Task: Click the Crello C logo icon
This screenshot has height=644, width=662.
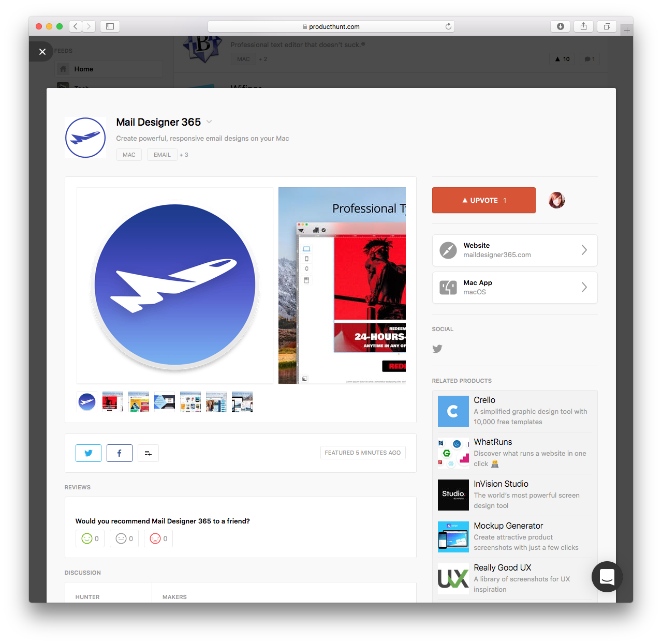Action: pos(453,411)
